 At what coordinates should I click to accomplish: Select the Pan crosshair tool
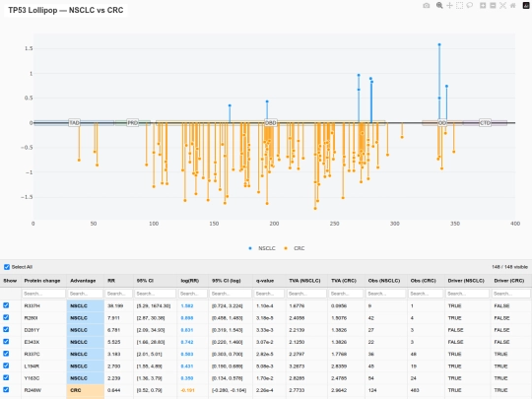pos(449,6)
